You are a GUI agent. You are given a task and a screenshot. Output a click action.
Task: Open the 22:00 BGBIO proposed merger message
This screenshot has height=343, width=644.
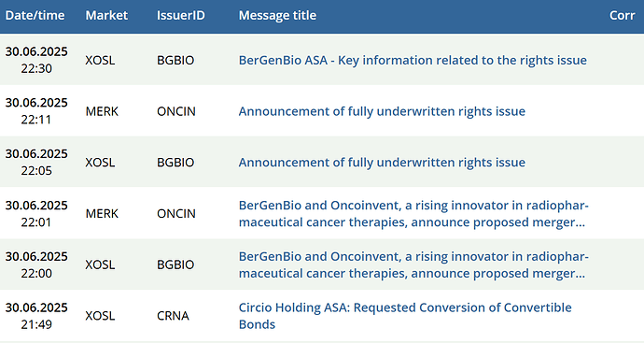[413, 264]
